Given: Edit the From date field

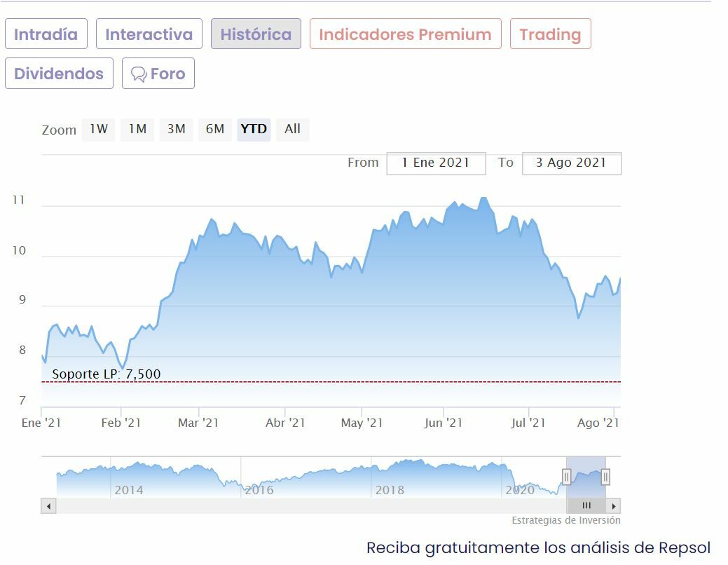Looking at the screenshot, I should tap(436, 163).
